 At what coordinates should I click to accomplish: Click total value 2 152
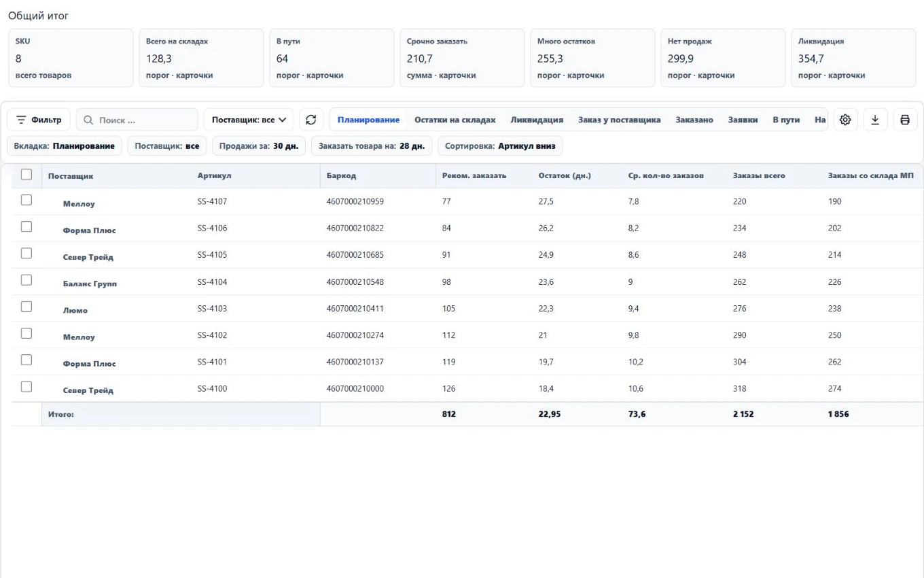(743, 413)
